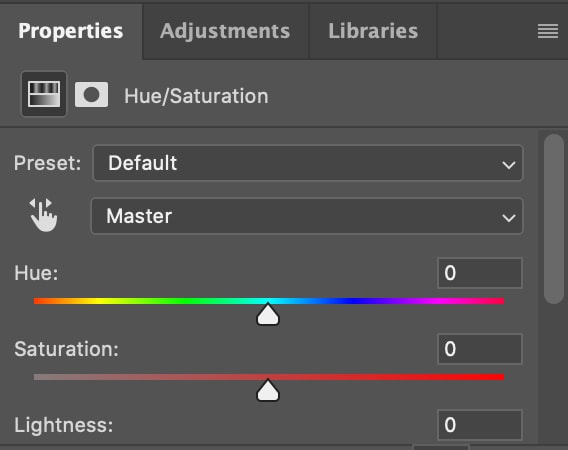Screen dimensions: 568x450
Task: Open the panel options menu icon
Action: click(548, 31)
